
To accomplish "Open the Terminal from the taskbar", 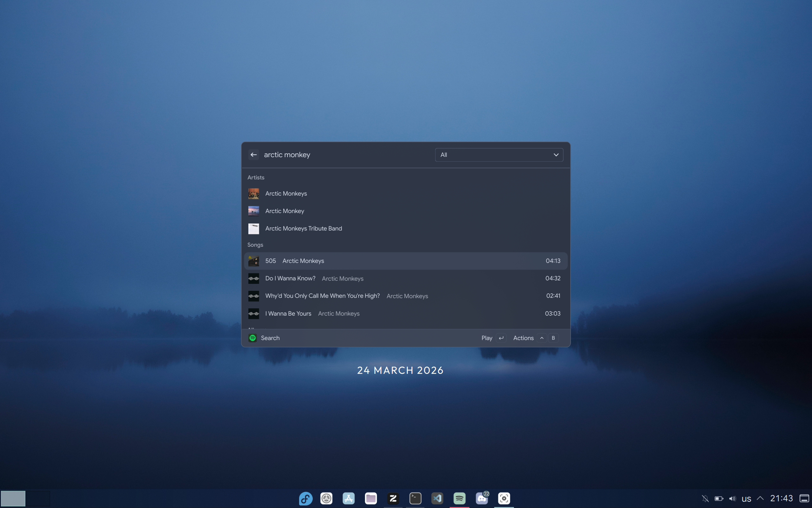I will [x=416, y=498].
